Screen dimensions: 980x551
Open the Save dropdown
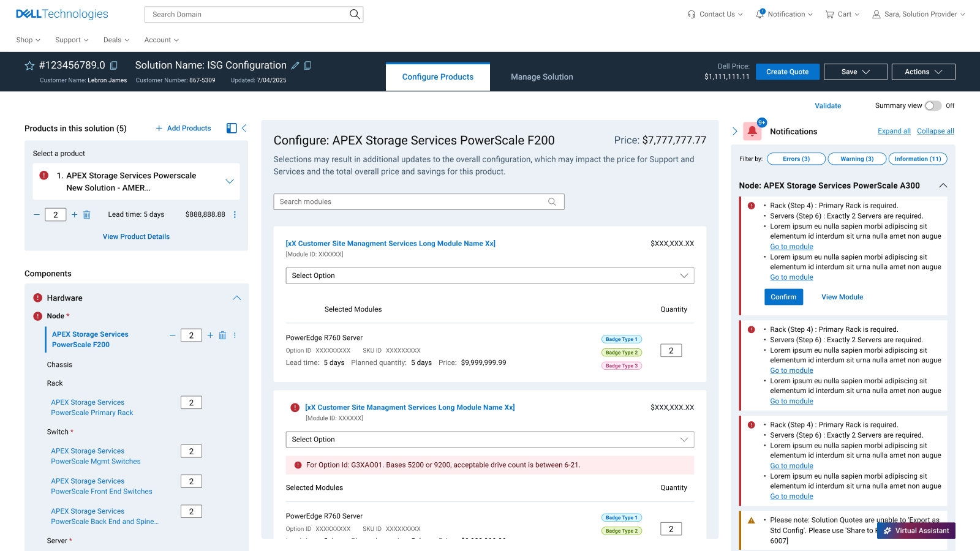pos(855,72)
